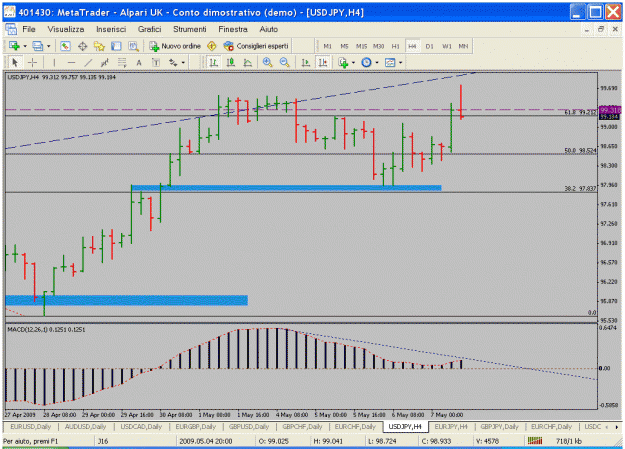
Task: Switch to the EURJPY,H4 chart tab
Action: [451, 427]
